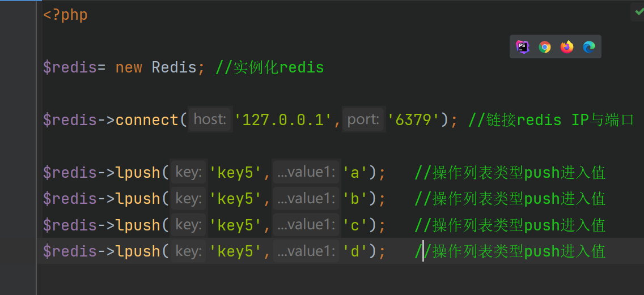The width and height of the screenshot is (644, 295).
Task: Click the '127.0.0.1' string
Action: (x=283, y=120)
